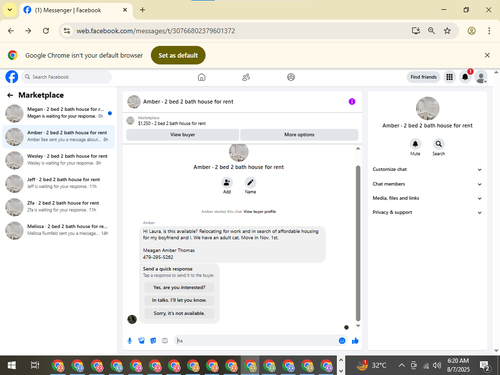Open Task View on the taskbar
This screenshot has height=375, width=500.
tap(35, 365)
